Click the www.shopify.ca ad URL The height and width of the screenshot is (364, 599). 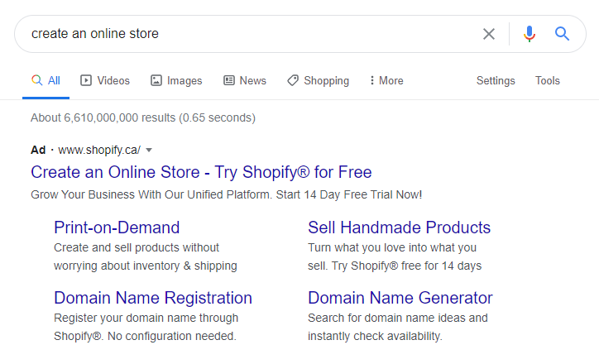(99, 150)
